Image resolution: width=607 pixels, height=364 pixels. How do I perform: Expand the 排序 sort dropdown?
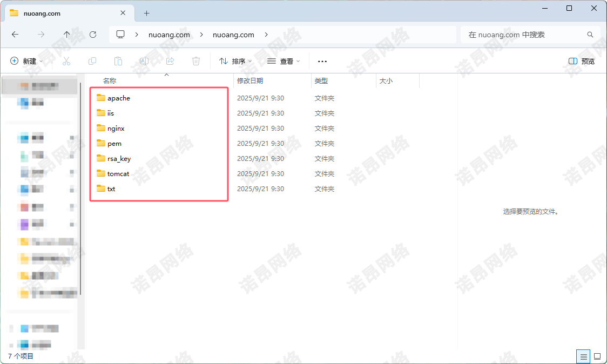(x=236, y=62)
